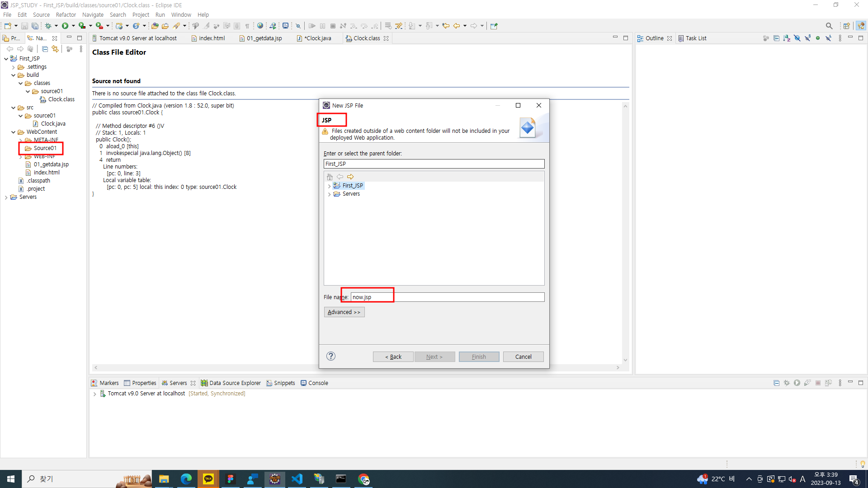The image size is (868, 488).
Task: Click the Run (green play) toolbar icon
Action: point(65,26)
